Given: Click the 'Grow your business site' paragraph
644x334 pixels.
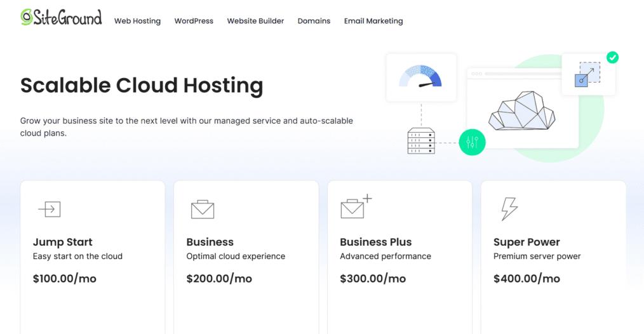Looking at the screenshot, I should click(x=187, y=127).
